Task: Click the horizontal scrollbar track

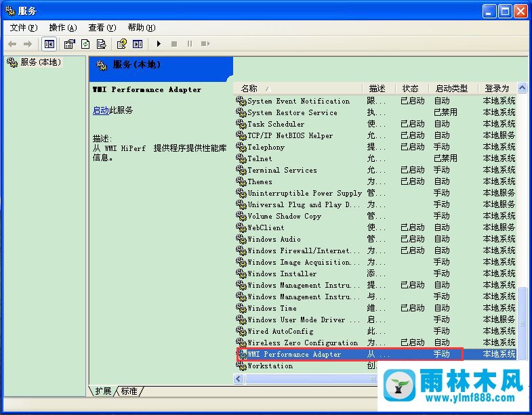Action: click(310, 378)
